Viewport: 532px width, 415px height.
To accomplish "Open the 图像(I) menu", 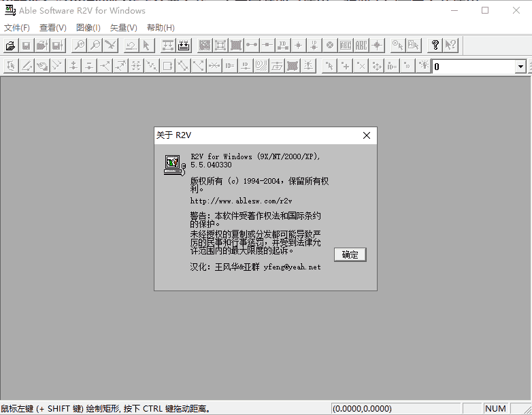I will pyautogui.click(x=88, y=28).
